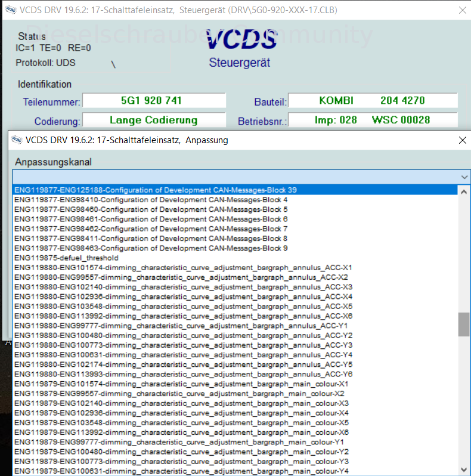
Task: Pick bargraph_main_colour-Y3 channel
Action: point(235,462)
